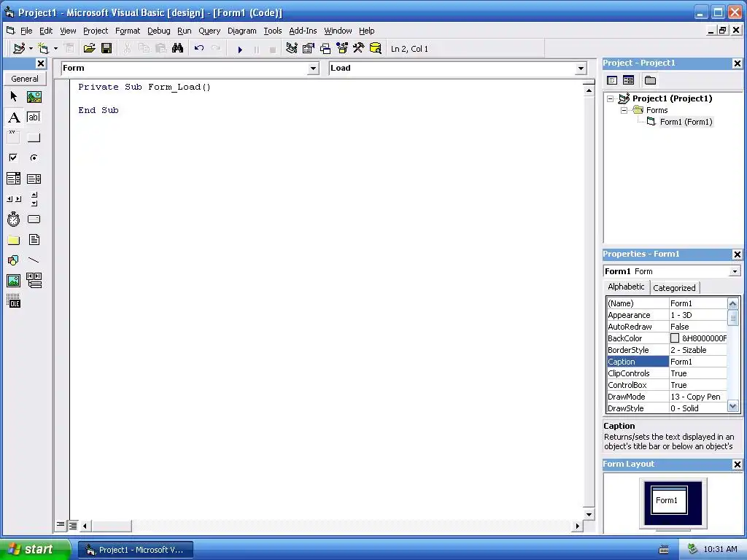Viewport: 747px width, 560px height.
Task: Select the CheckBox control tool
Action: click(x=14, y=157)
